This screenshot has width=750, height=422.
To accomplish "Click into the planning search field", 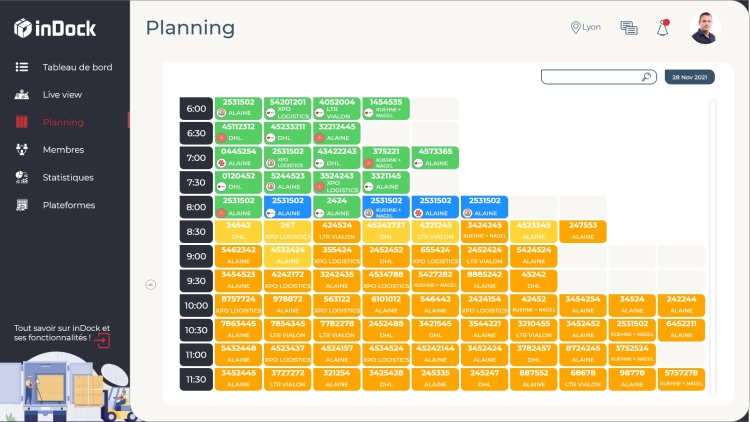I will (x=590, y=76).
